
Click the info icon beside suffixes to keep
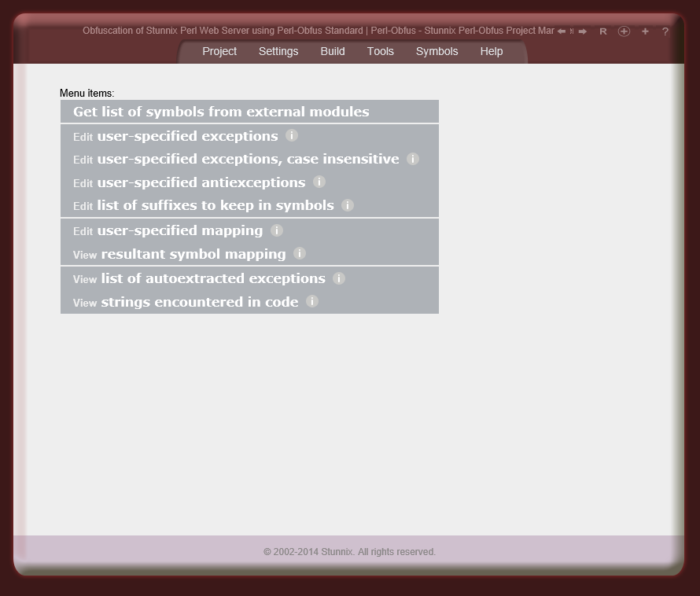(x=347, y=205)
